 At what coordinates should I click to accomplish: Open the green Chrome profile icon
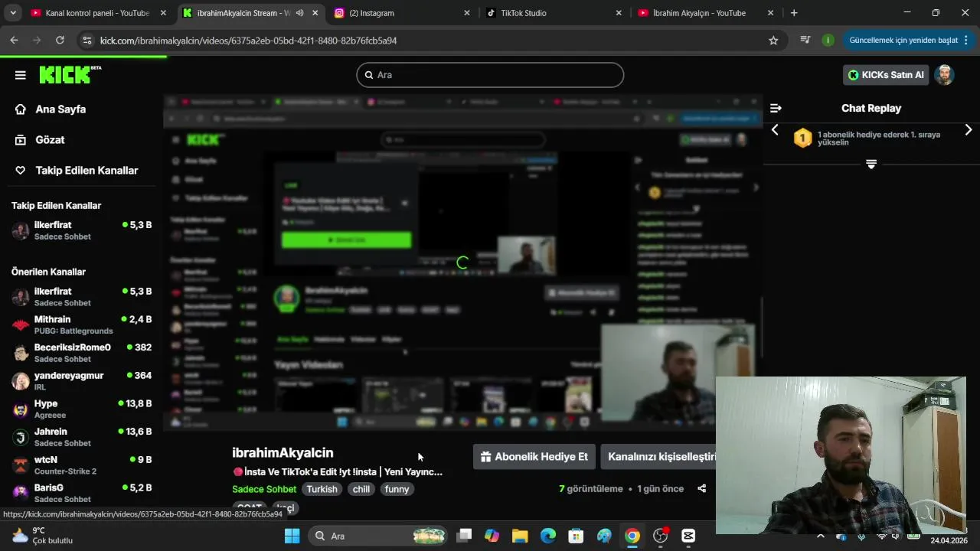click(x=828, y=41)
